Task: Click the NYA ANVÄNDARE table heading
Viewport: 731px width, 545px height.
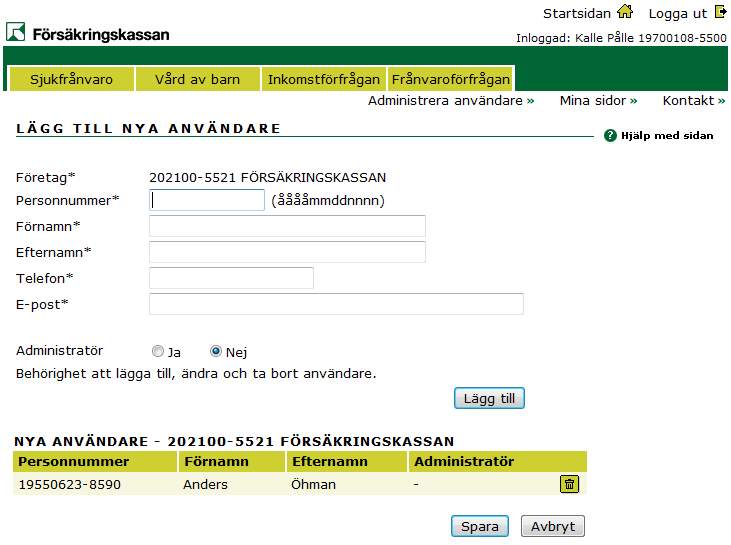Action: [x=234, y=442]
